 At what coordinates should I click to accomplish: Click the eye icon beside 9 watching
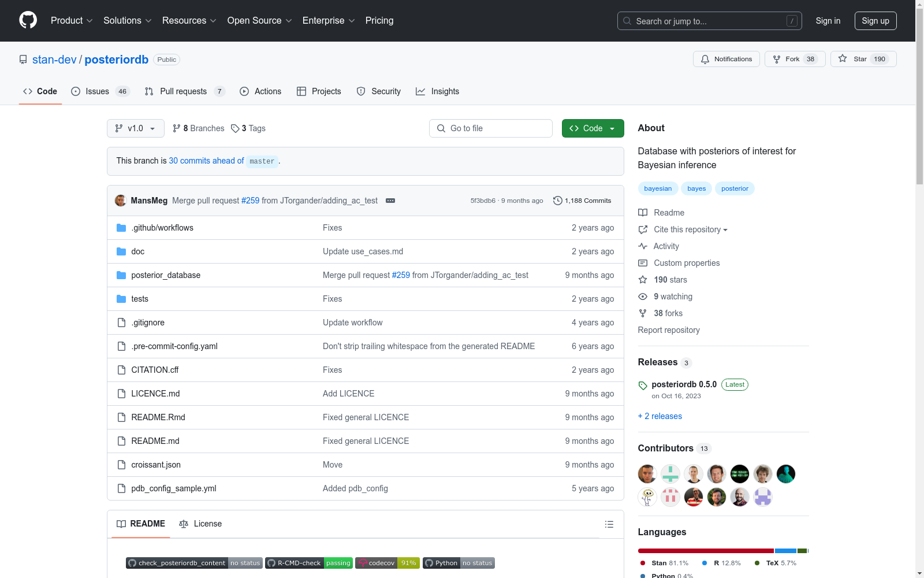tap(643, 297)
